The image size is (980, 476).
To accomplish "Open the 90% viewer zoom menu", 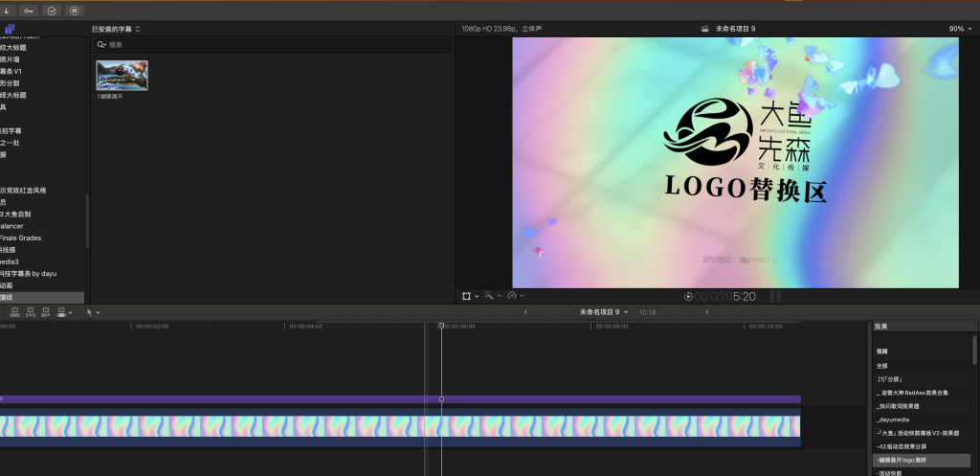I will point(960,29).
